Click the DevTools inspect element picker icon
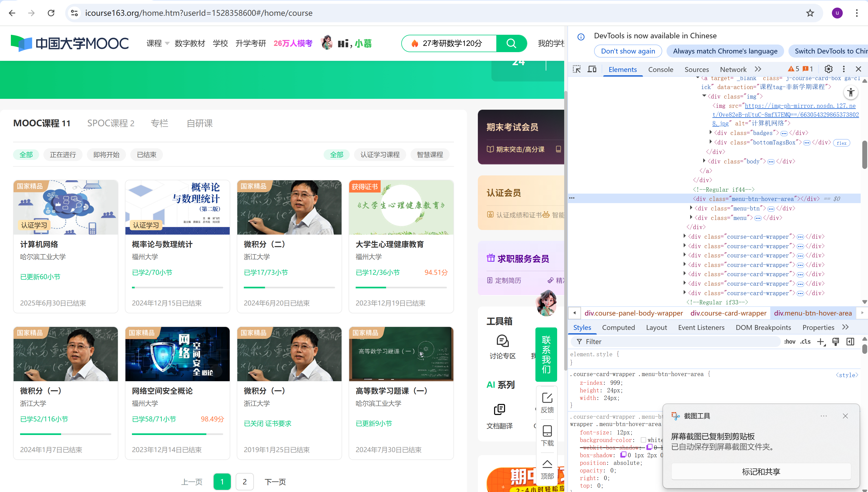 577,69
